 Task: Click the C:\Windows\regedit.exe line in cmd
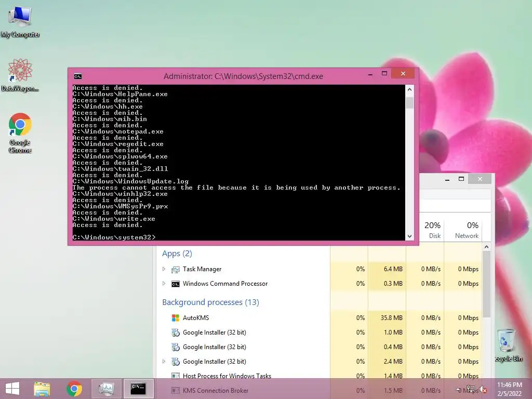click(118, 144)
